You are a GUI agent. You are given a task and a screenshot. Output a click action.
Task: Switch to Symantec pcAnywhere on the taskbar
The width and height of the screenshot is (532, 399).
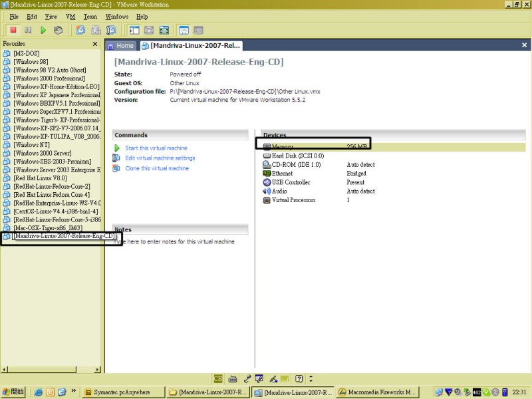[x=124, y=392]
